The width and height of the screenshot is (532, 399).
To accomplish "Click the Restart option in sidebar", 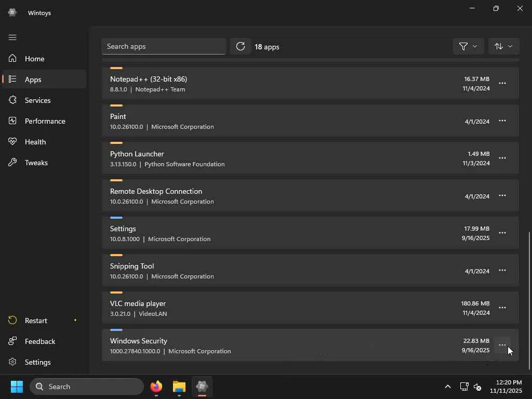I will (44, 321).
